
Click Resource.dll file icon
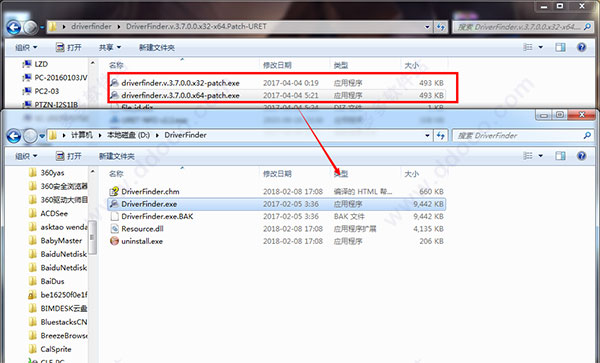[x=114, y=229]
